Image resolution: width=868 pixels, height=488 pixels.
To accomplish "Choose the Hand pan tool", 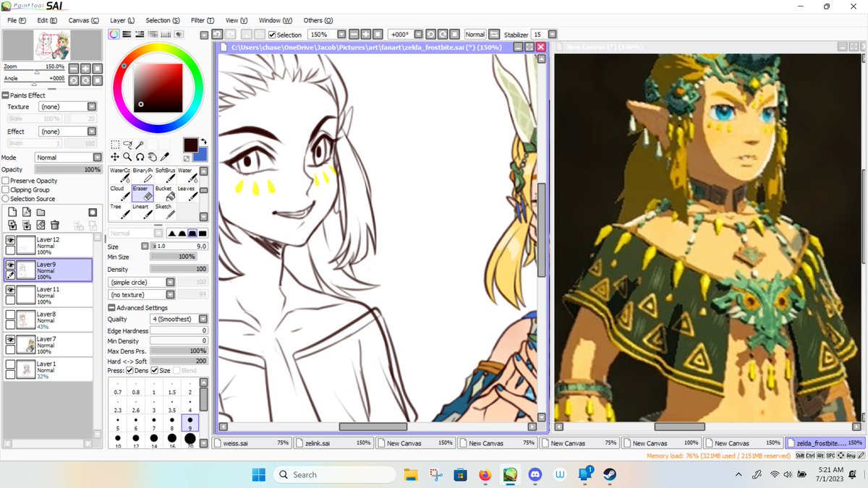I will click(152, 156).
